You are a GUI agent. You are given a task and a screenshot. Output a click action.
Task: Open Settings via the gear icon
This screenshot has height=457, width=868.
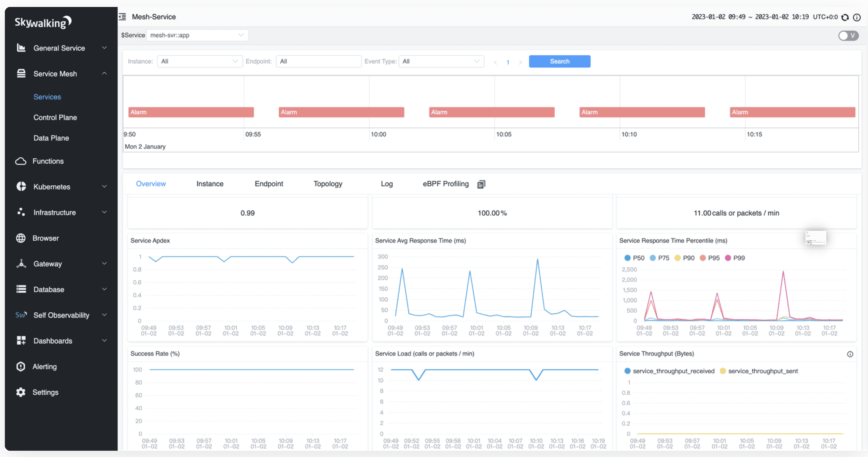tap(21, 392)
